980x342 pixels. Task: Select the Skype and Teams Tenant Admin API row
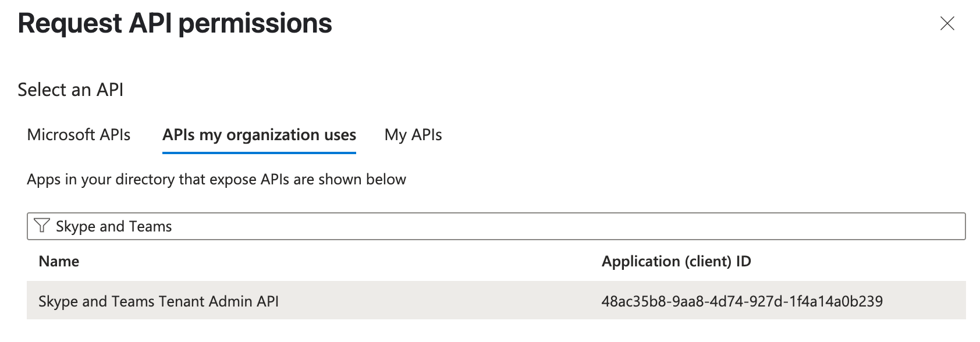[x=158, y=301]
